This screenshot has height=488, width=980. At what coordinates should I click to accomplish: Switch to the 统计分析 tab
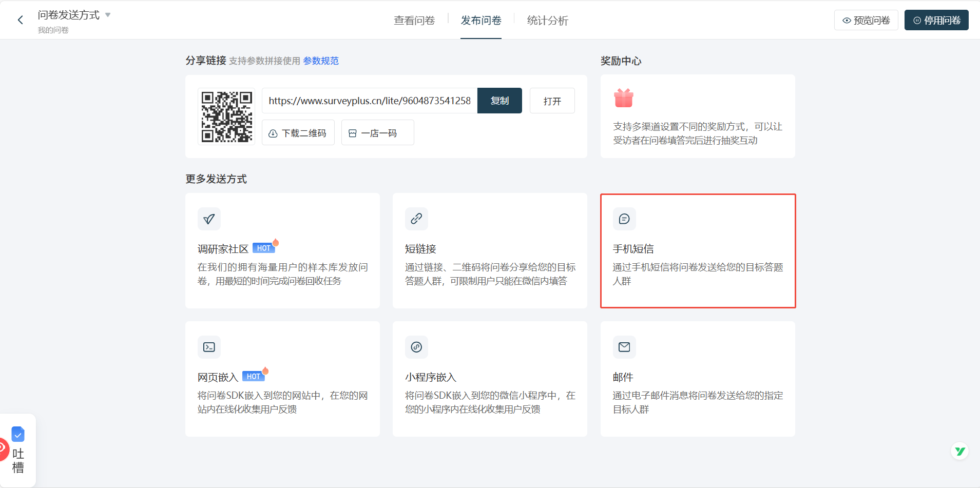click(547, 20)
